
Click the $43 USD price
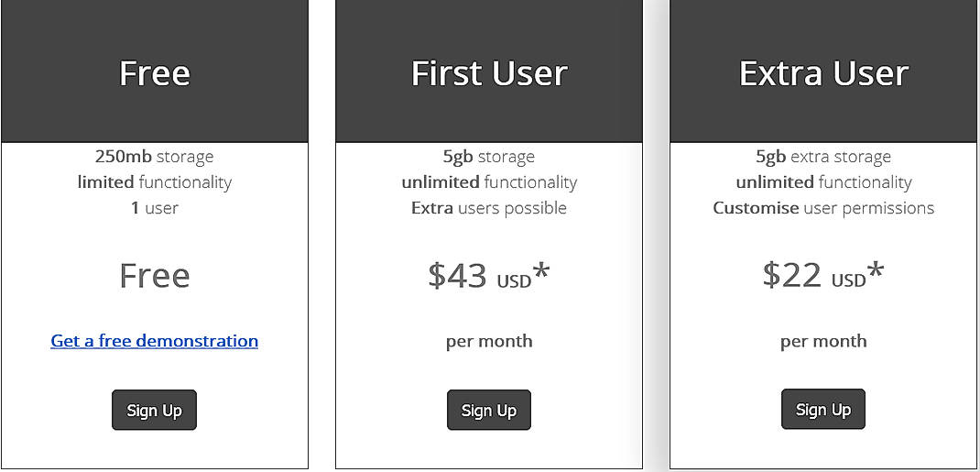488,275
